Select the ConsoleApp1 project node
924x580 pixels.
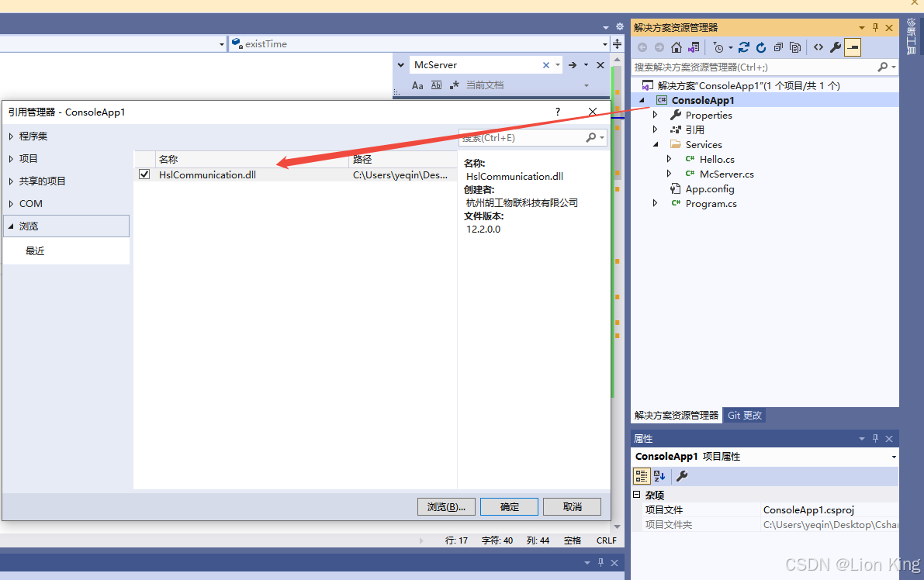(703, 100)
